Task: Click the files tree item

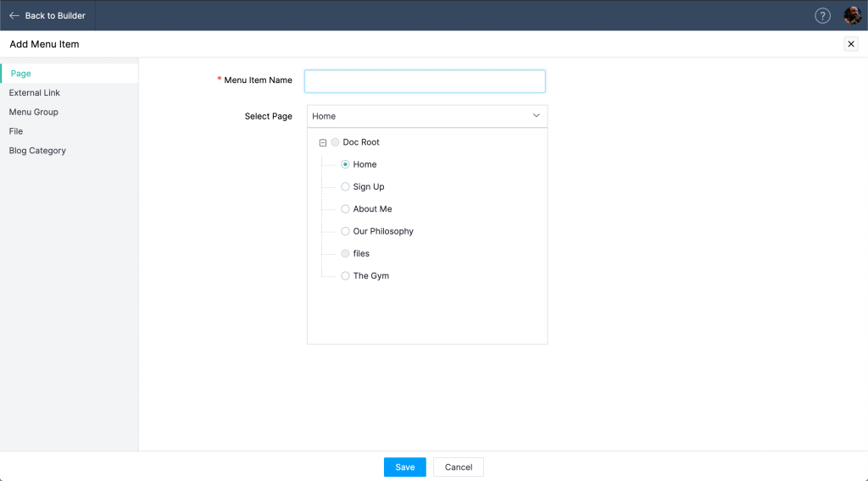Action: pos(361,253)
